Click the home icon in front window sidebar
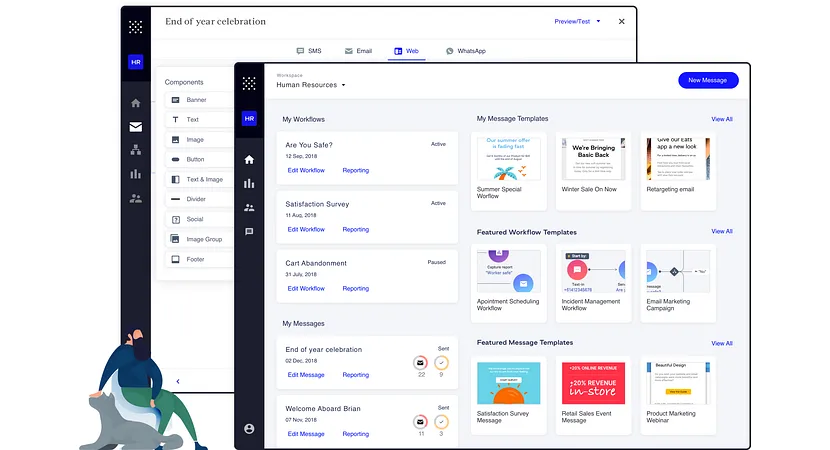This screenshot has width=830, height=450. tap(249, 159)
